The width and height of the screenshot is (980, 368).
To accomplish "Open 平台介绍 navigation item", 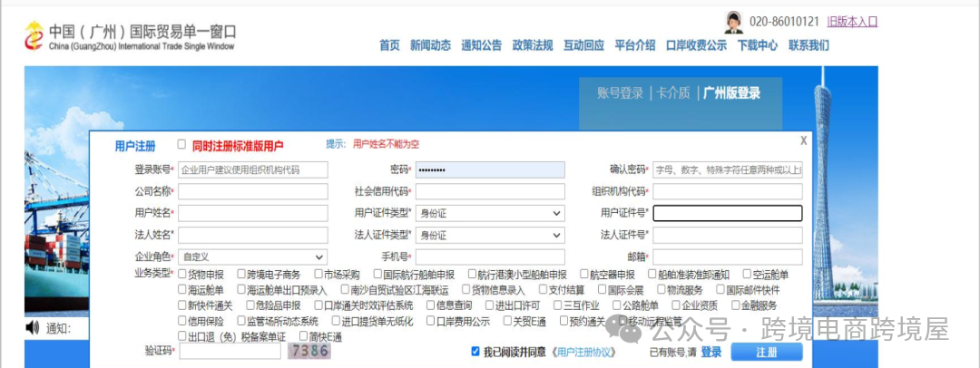I will pos(635,45).
